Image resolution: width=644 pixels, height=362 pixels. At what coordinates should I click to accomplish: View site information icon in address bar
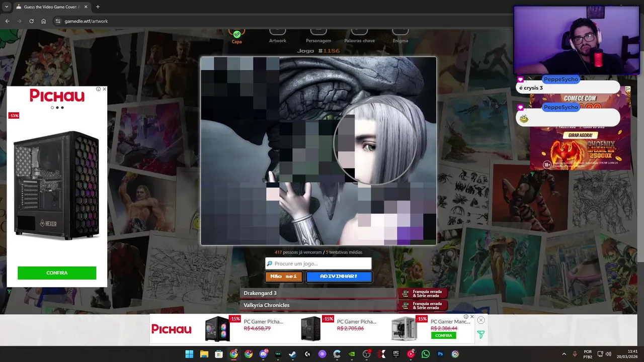pyautogui.click(x=58, y=21)
